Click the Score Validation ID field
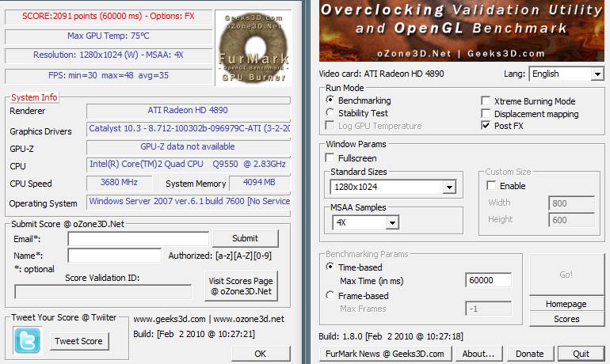610x364 pixels. pyautogui.click(x=103, y=291)
